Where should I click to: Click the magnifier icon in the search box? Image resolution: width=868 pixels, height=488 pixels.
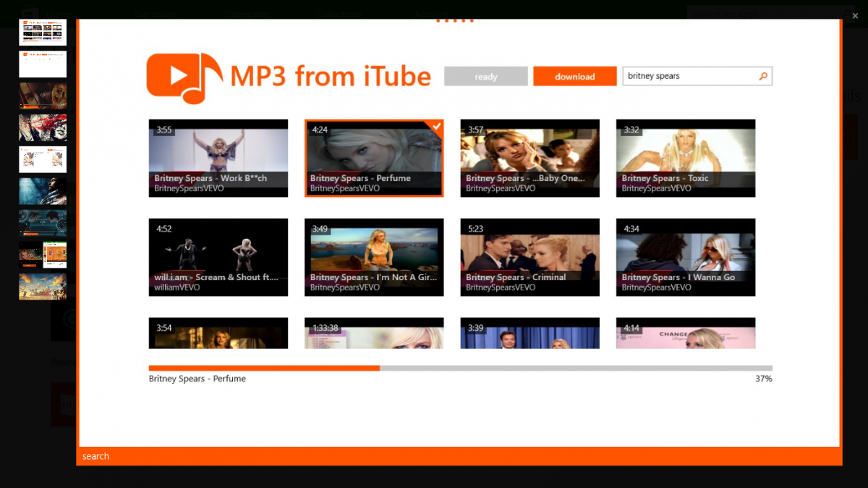(x=762, y=76)
